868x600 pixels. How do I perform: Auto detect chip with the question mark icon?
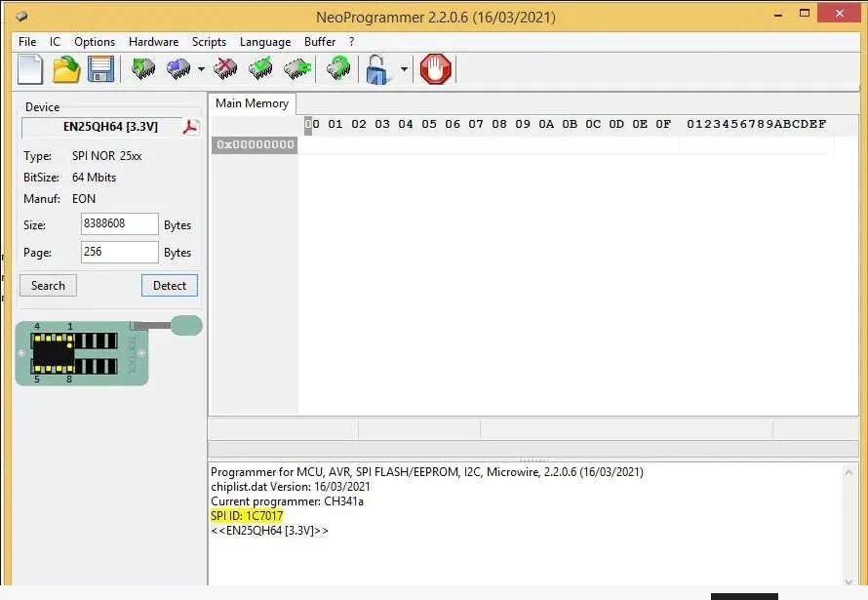[338, 69]
